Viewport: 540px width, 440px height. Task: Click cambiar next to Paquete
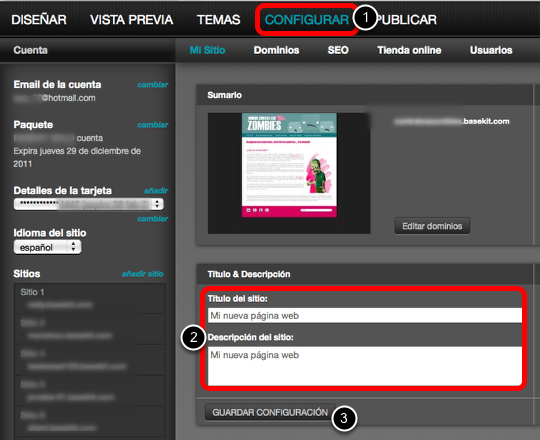click(153, 125)
